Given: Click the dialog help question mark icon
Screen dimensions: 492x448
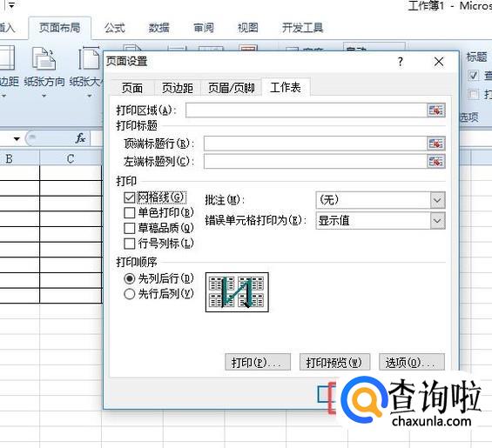Looking at the screenshot, I should tap(401, 62).
